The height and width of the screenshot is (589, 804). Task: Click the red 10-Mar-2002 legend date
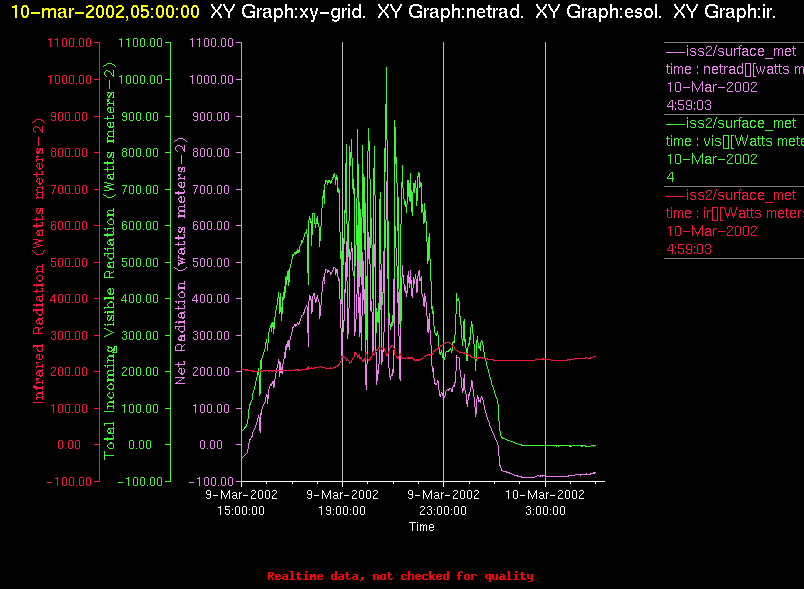point(712,231)
